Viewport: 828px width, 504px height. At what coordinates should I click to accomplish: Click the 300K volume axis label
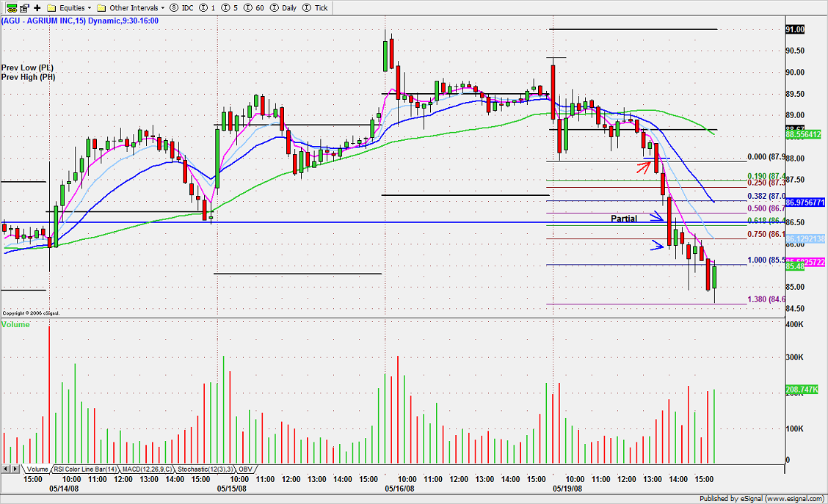(795, 357)
